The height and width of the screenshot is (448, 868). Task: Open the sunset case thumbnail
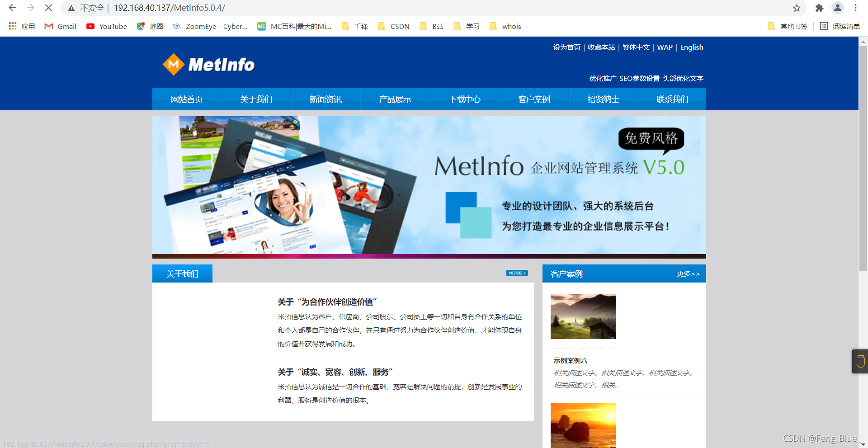point(583,425)
